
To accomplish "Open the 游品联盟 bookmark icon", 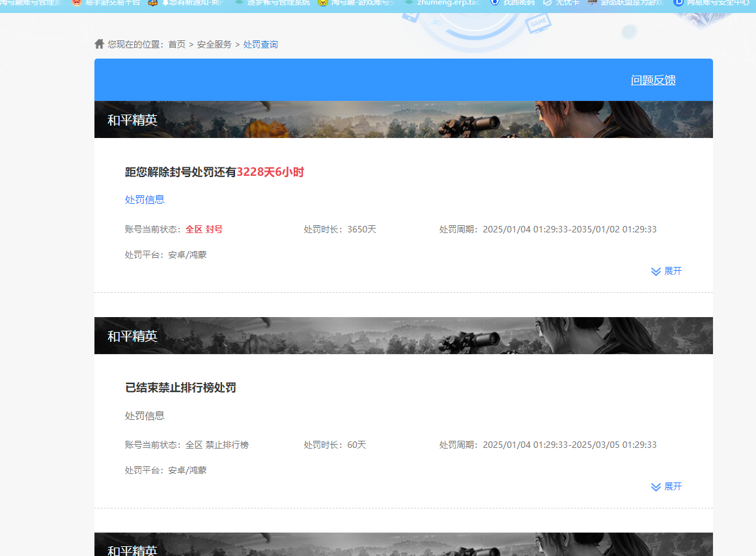I will [x=593, y=3].
